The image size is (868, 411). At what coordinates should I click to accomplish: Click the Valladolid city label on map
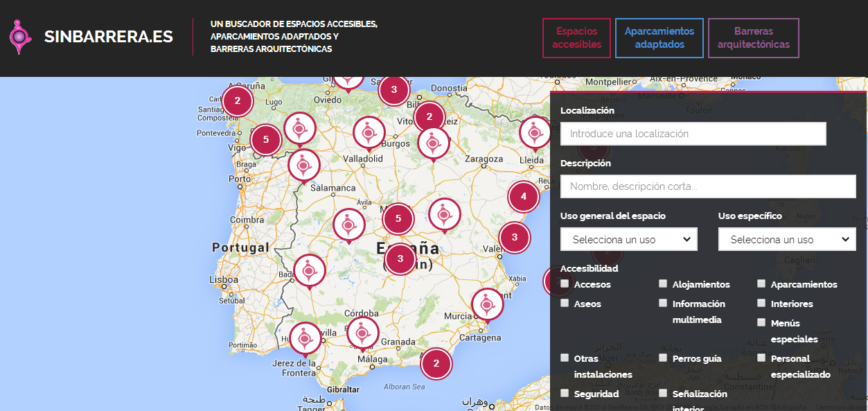tap(363, 159)
